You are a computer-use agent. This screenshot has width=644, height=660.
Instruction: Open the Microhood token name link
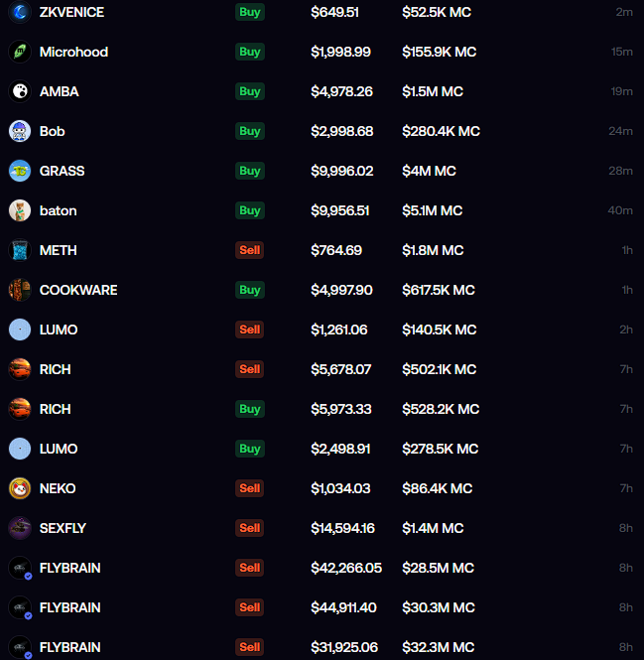(73, 52)
